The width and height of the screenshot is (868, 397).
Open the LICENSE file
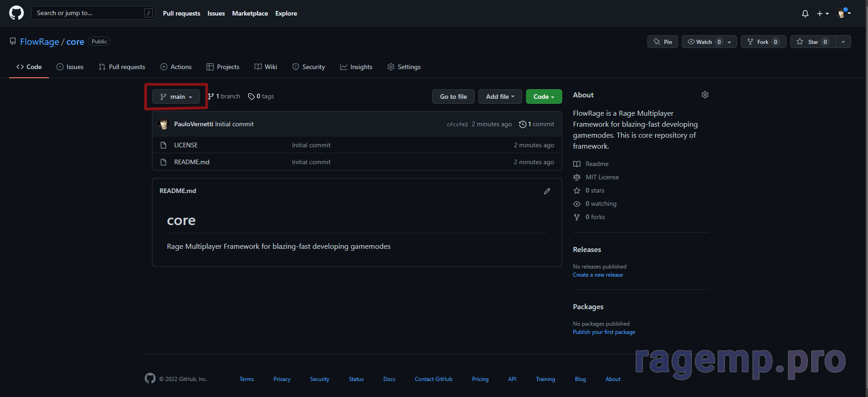(x=186, y=145)
